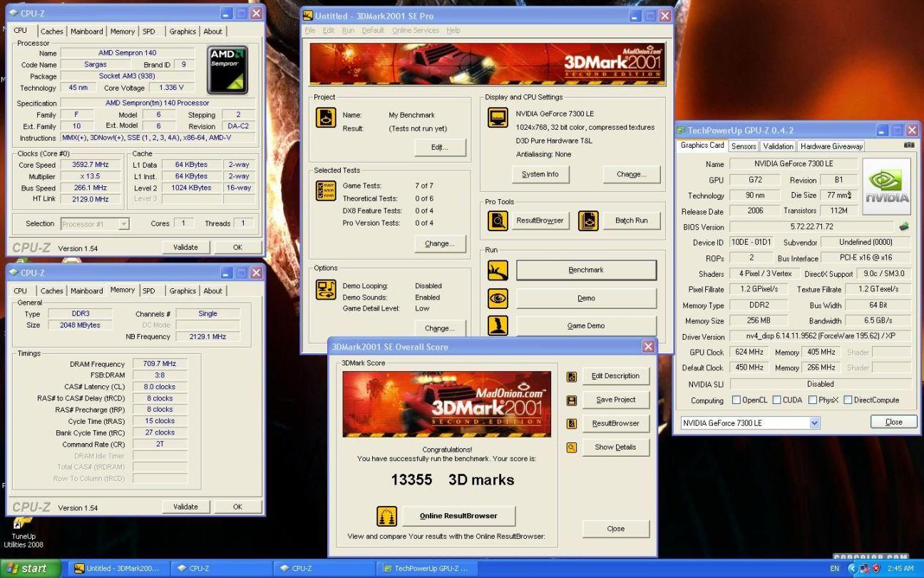Click the Options demo looping icon
The height and width of the screenshot is (578, 924).
[326, 290]
